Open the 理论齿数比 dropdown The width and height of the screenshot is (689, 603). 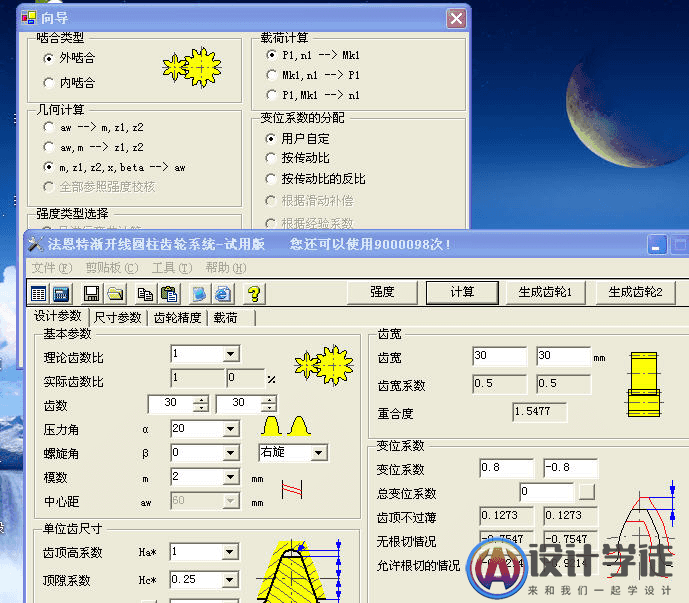click(230, 354)
